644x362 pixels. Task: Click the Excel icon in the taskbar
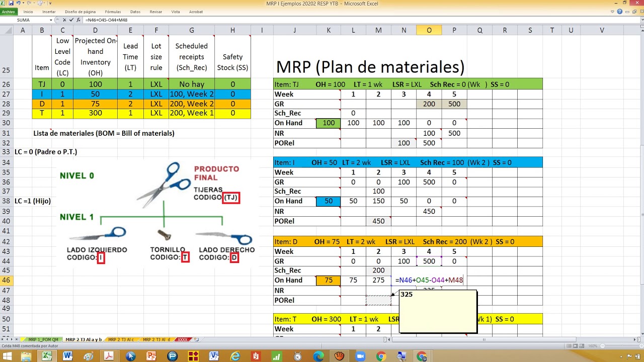(x=47, y=356)
